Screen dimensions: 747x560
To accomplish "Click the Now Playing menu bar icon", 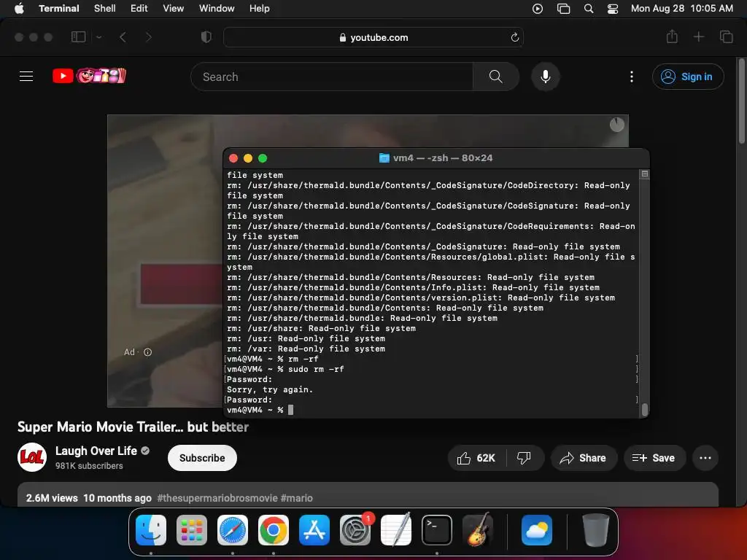I will (x=538, y=9).
